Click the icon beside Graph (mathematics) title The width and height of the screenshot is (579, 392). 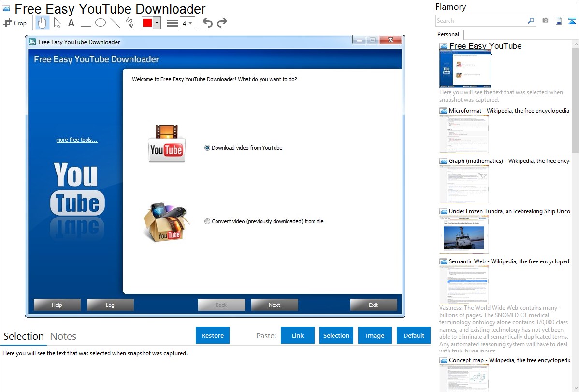pyautogui.click(x=443, y=161)
